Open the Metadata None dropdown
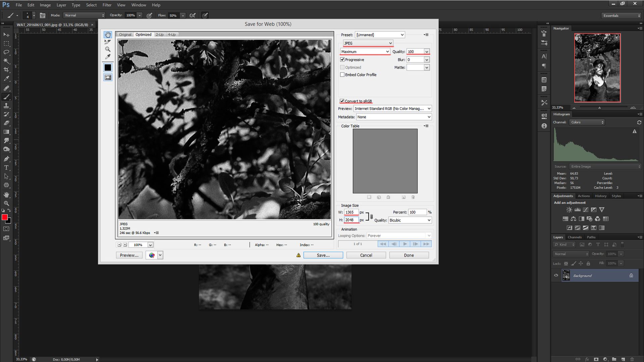The height and width of the screenshot is (362, 644). click(394, 117)
